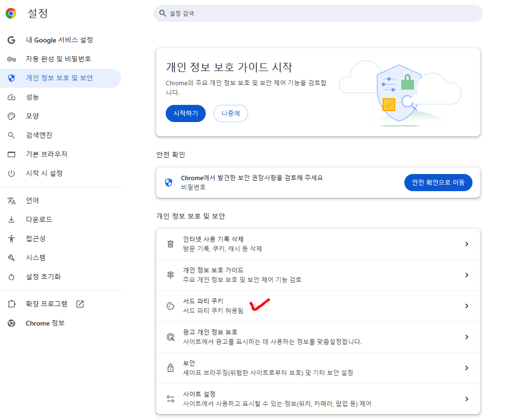Click the 개인 정보 보호 가이드 시작 heading
The height and width of the screenshot is (419, 532).
[229, 67]
